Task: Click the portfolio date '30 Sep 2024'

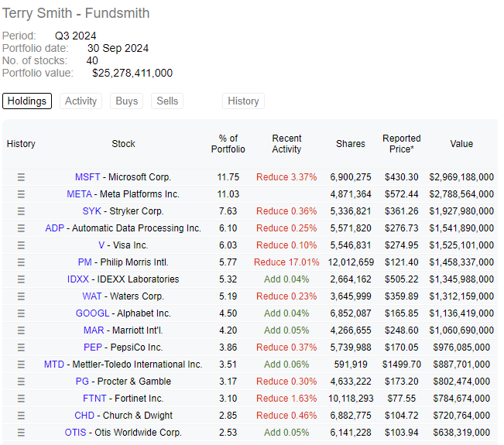Action: coord(118,48)
